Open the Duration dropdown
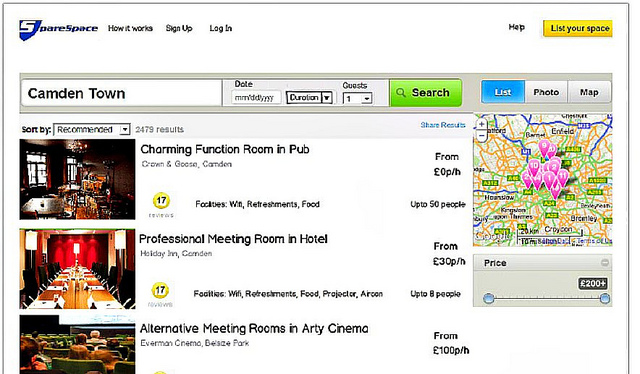Viewport: 640px width, 374px height. point(309,98)
